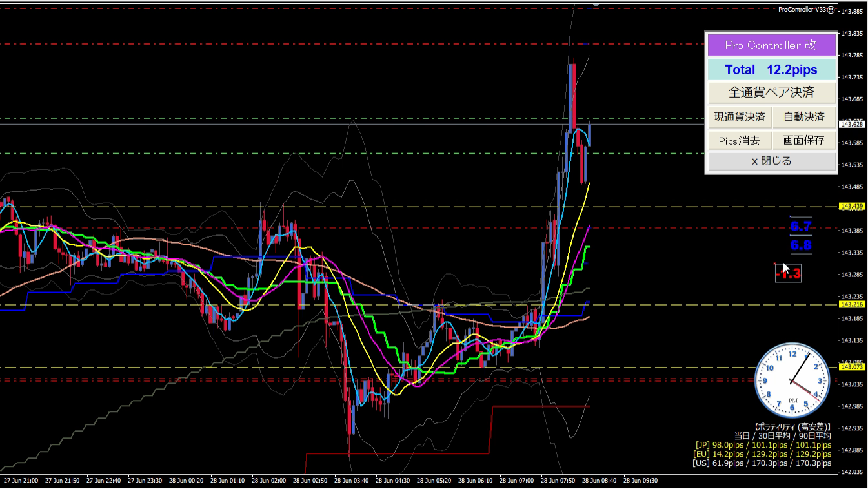Toggle the 自動決済 auto-settlement button
The width and height of the screenshot is (868, 489).
click(804, 117)
